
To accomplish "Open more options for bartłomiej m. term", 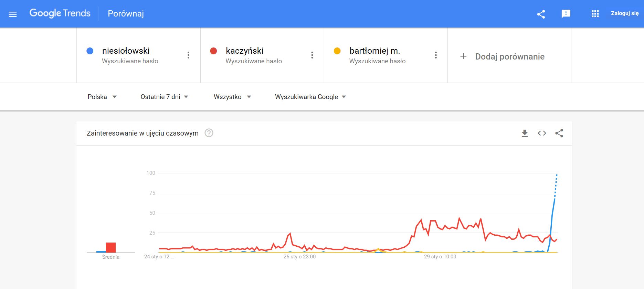I will 436,55.
